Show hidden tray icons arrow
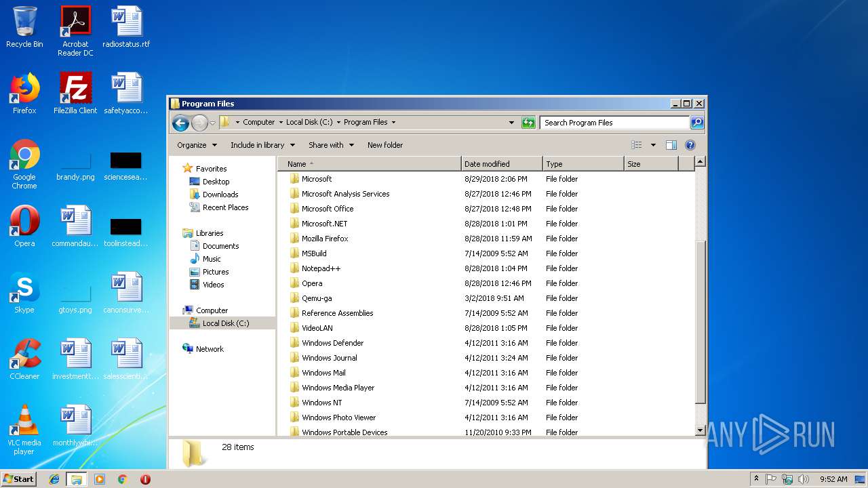This screenshot has height=488, width=868. coord(756,479)
